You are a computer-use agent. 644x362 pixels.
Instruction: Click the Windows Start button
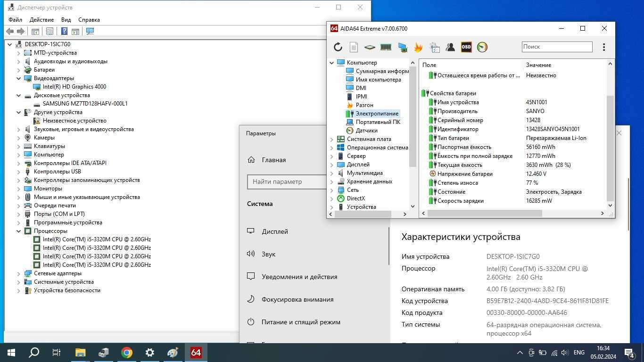[11, 352]
